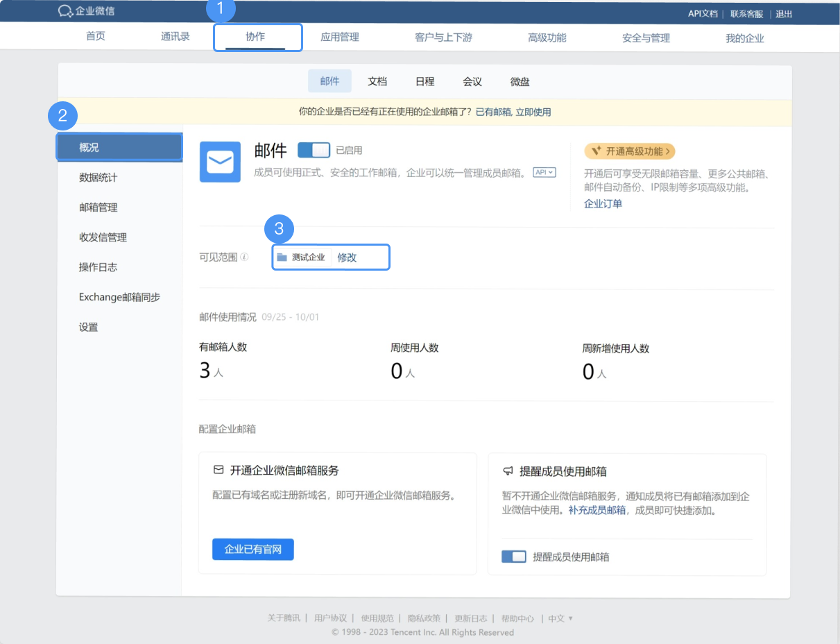This screenshot has width=840, height=644.
Task: Switch to the 日程 sub-tab
Action: pos(425,81)
